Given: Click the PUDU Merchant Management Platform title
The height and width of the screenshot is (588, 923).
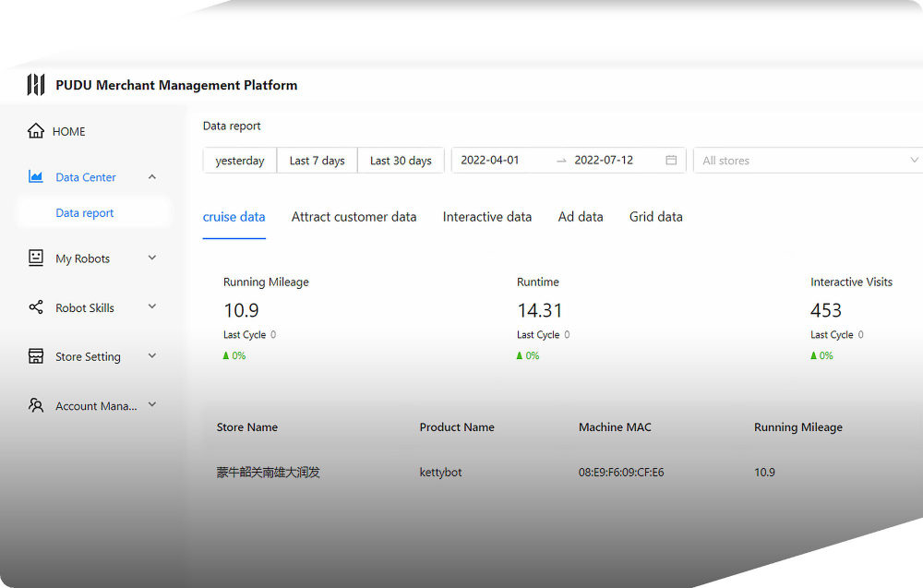Looking at the screenshot, I should pyautogui.click(x=176, y=85).
